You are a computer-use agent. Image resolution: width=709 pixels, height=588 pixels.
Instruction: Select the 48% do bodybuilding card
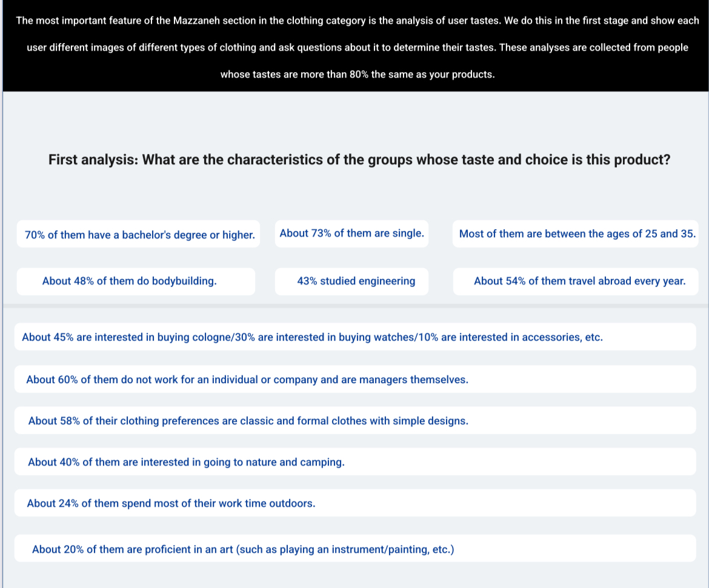click(x=130, y=281)
